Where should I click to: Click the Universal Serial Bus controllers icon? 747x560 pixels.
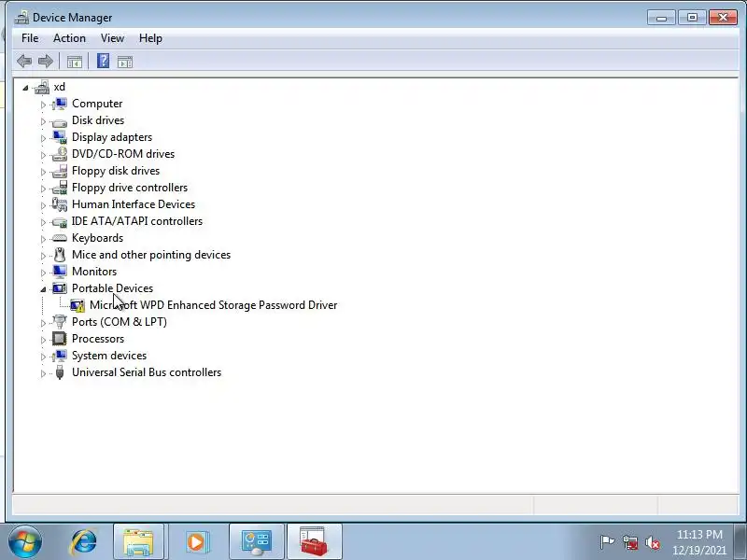(60, 372)
